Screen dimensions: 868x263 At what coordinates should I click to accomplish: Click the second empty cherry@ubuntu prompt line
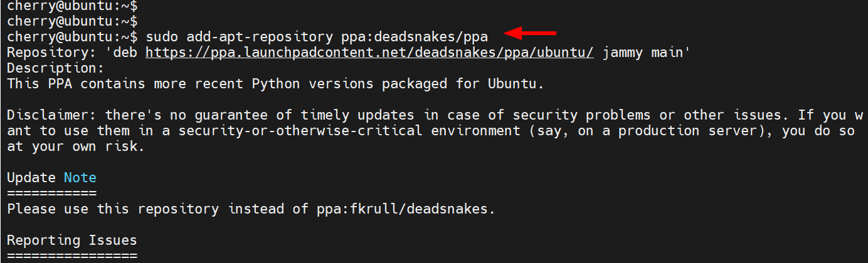72,21
